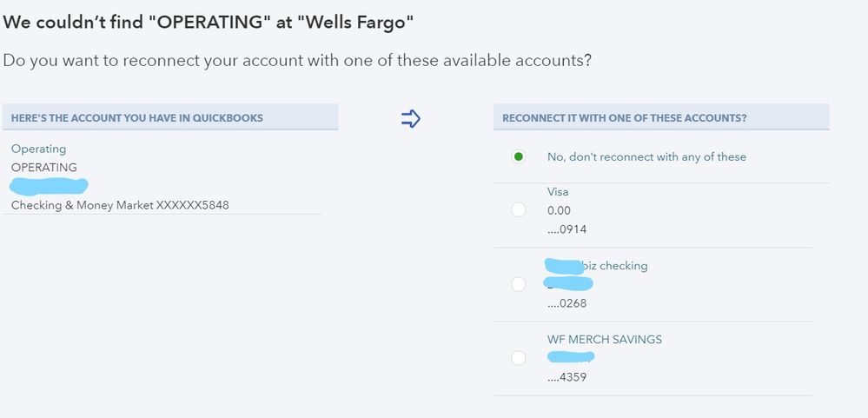This screenshot has width=868, height=418.
Task: Select the "No, don't reconnect" radio button
Action: (519, 157)
